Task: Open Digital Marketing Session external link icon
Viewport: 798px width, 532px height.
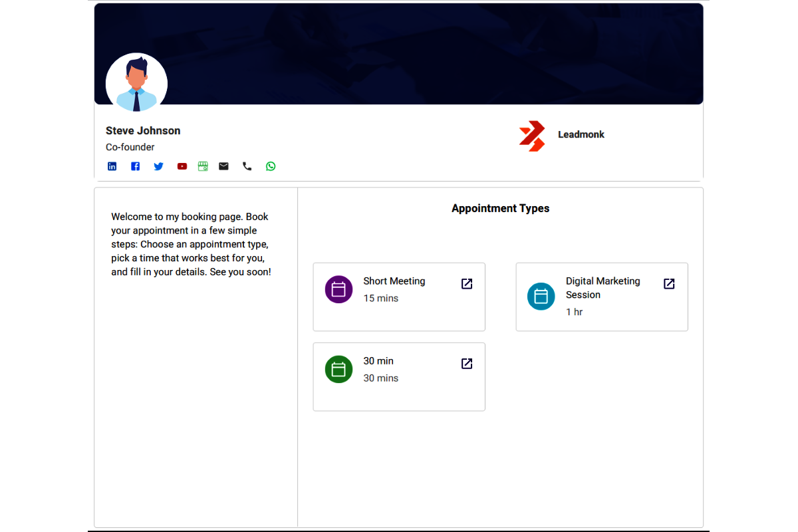Action: click(669, 284)
